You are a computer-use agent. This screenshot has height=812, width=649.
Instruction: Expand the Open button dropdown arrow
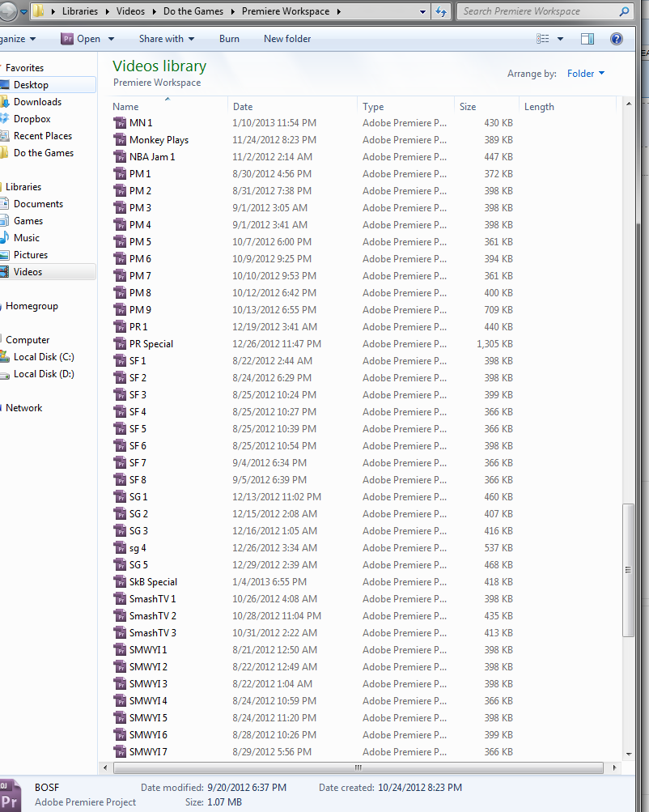click(x=112, y=39)
